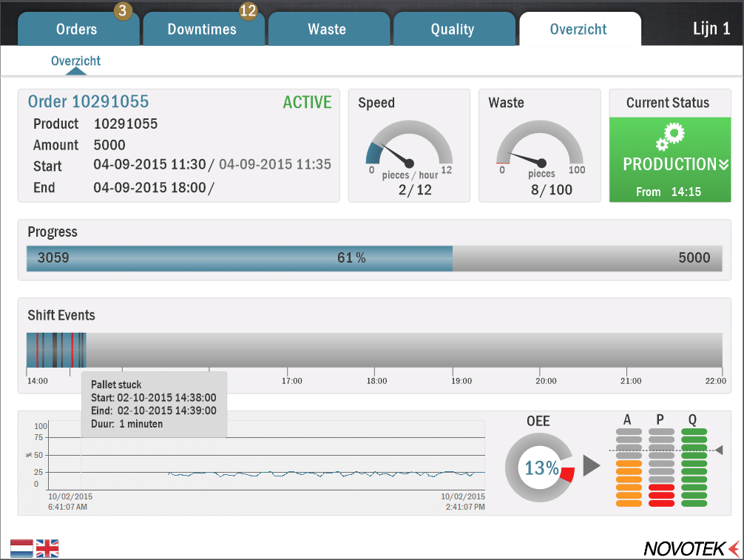Click the Downtimes badge showing 12
Viewport: 744px width, 560px height.
click(x=248, y=11)
